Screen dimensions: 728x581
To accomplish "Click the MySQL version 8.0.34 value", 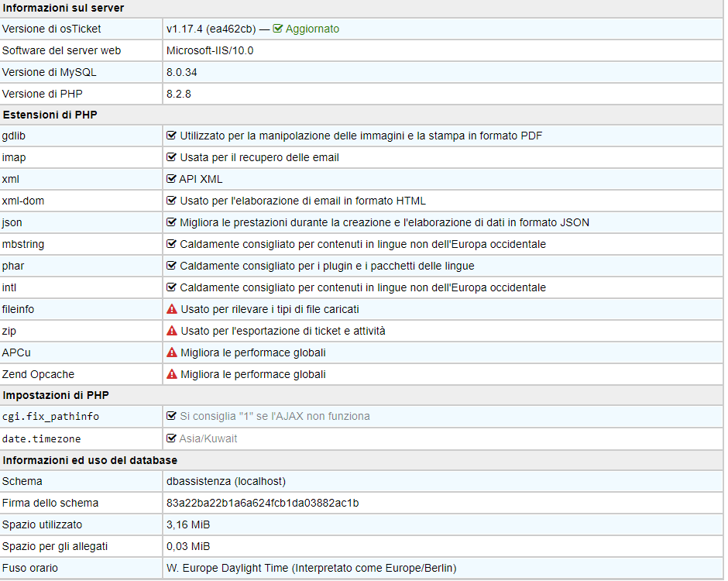I will click(181, 73).
